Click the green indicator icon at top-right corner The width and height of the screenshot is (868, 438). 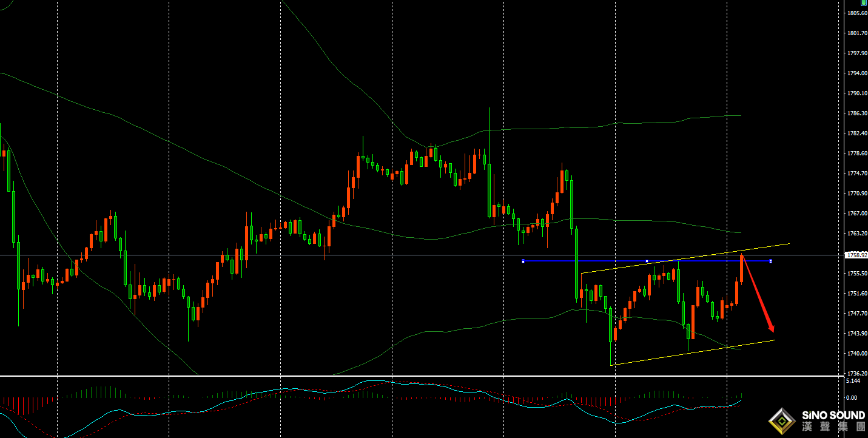click(863, 3)
